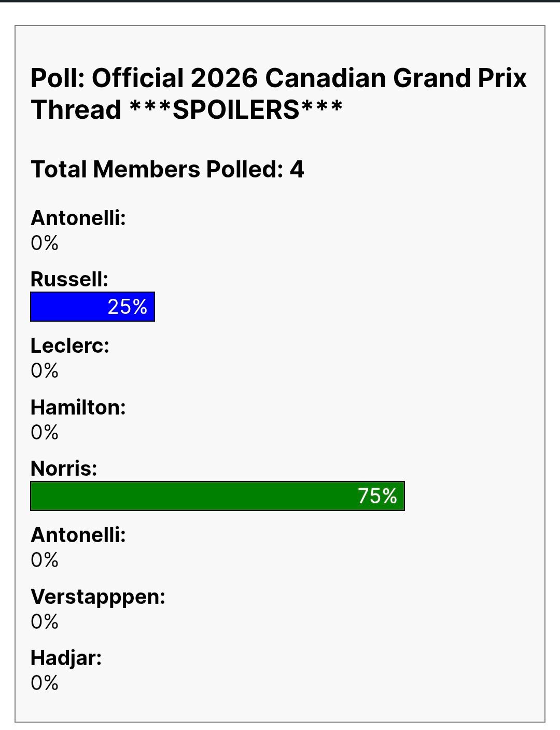The height and width of the screenshot is (730, 560).
Task: Select the Verstapppen option label
Action: click(x=98, y=597)
